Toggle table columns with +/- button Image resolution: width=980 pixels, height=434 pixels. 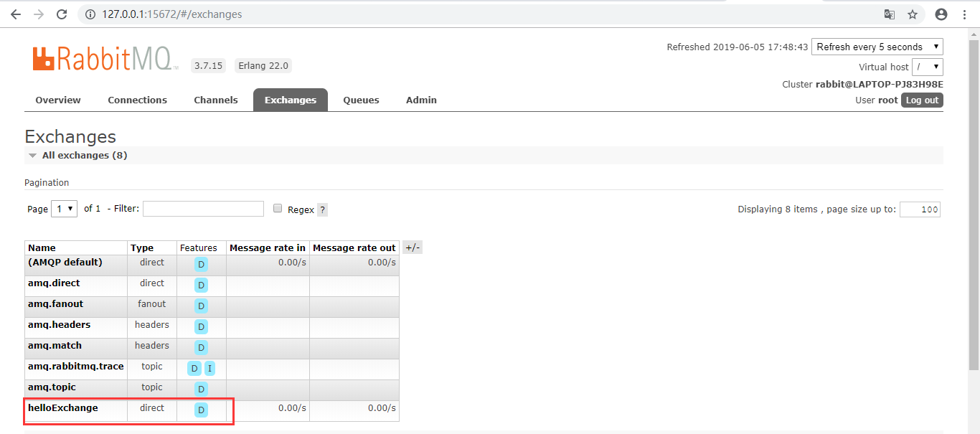click(413, 247)
